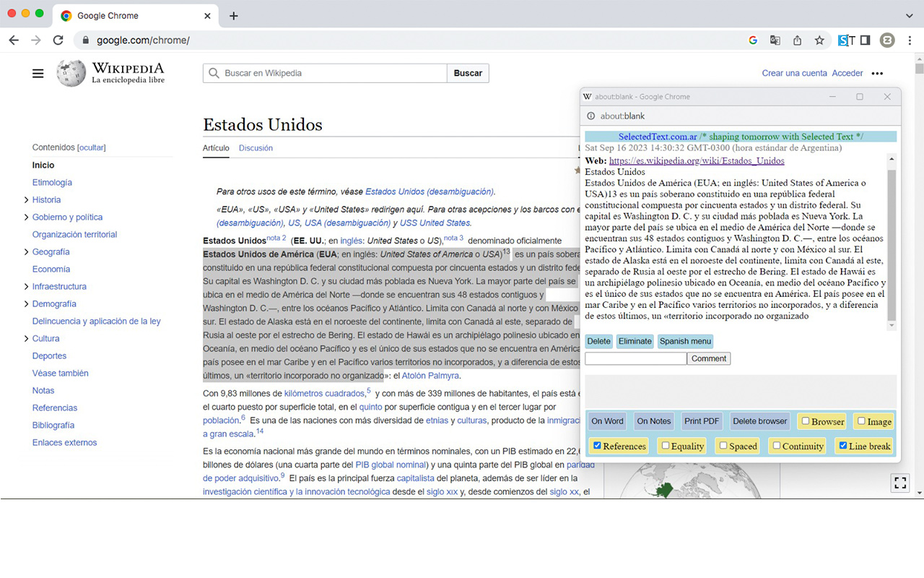Click the Comment button
Viewport: 924px width, 578px height.
pyautogui.click(x=709, y=358)
